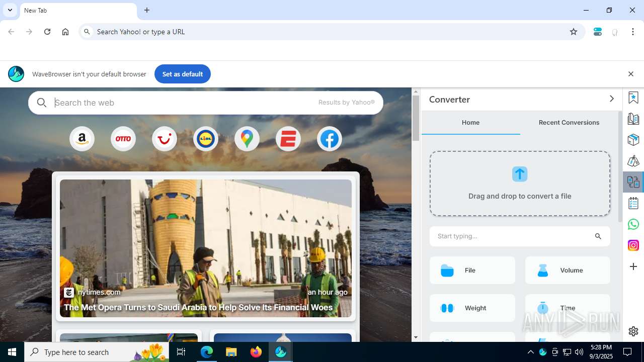Viewport: 644px width, 362px height.
Task: Click the upload arrow in the drop zone
Action: (x=520, y=174)
